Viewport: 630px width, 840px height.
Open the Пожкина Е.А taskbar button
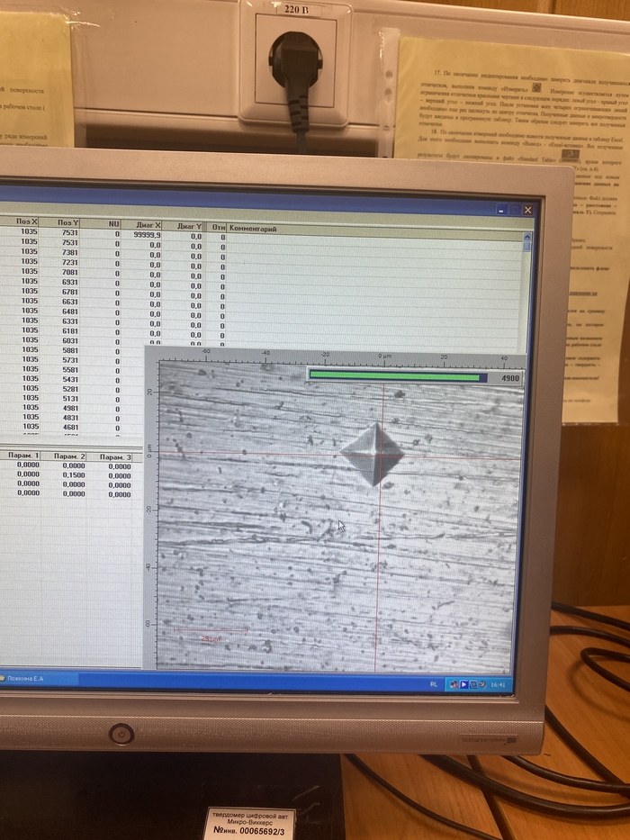pyautogui.click(x=39, y=678)
